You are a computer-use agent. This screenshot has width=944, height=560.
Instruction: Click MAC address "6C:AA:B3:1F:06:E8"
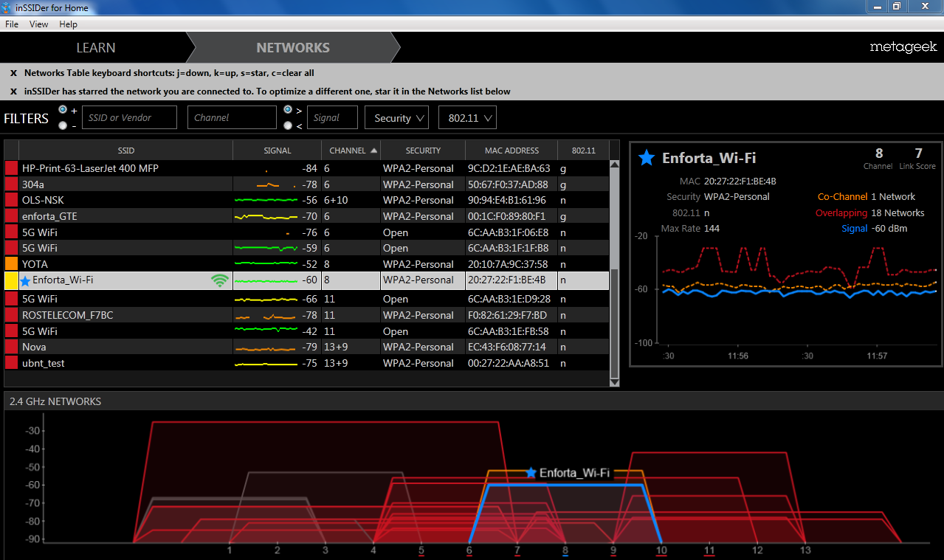509,232
